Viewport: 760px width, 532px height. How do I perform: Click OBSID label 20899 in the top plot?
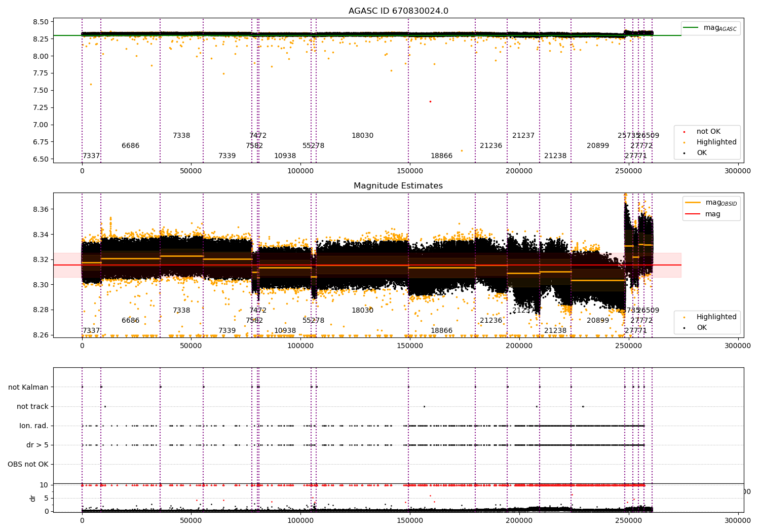pos(598,145)
